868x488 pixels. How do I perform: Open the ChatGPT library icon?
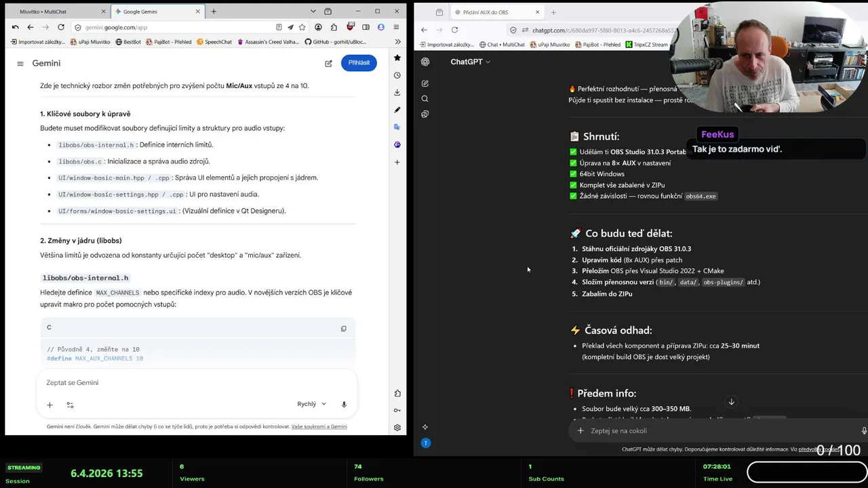425,114
